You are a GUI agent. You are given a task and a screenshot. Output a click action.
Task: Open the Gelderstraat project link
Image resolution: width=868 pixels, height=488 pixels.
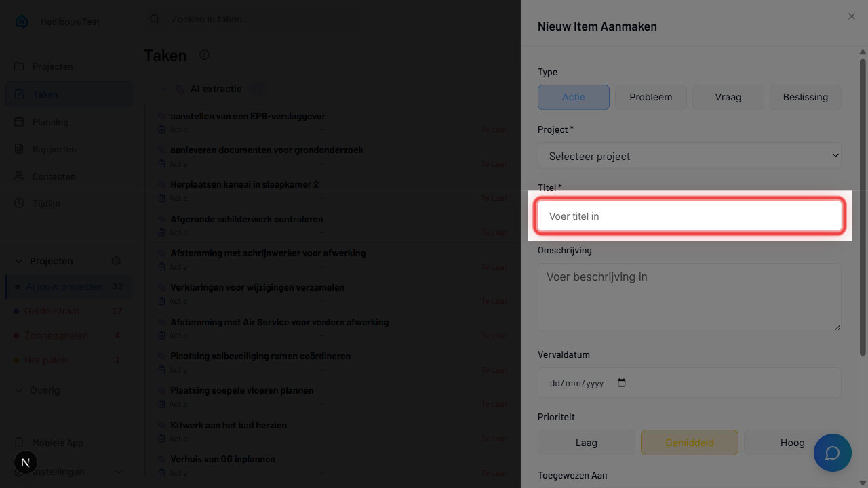tap(52, 311)
